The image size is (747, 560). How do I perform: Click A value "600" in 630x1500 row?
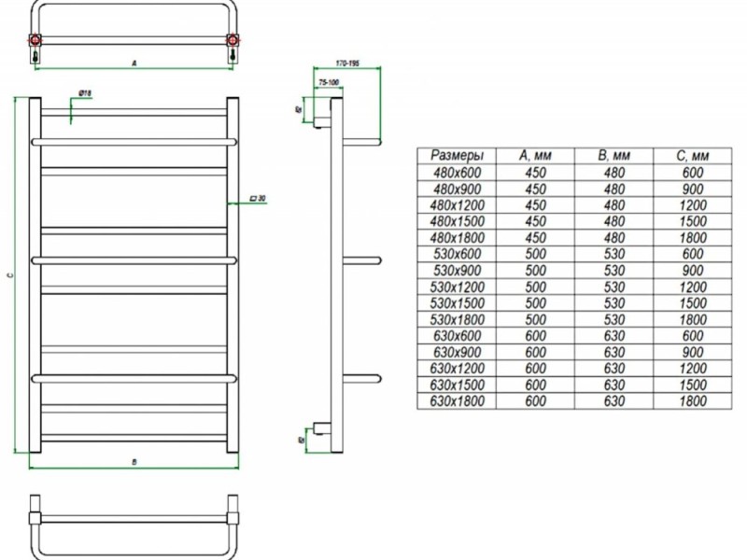(x=535, y=385)
